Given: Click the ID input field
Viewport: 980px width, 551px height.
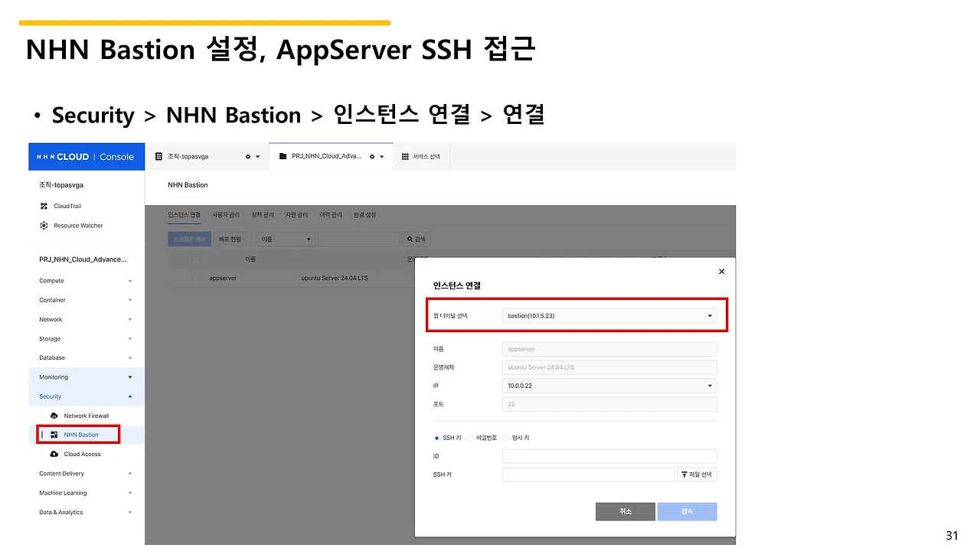Looking at the screenshot, I should [609, 456].
